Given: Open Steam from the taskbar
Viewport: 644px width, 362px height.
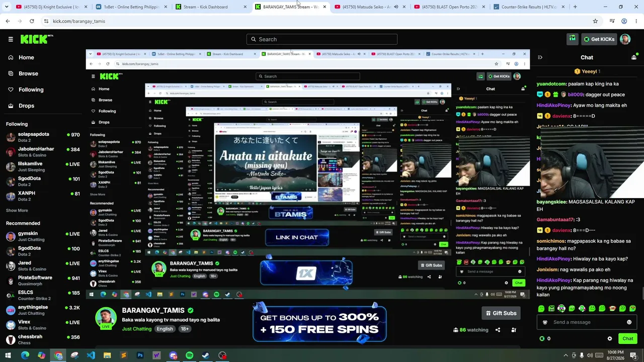Looking at the screenshot, I should click(x=206, y=355).
